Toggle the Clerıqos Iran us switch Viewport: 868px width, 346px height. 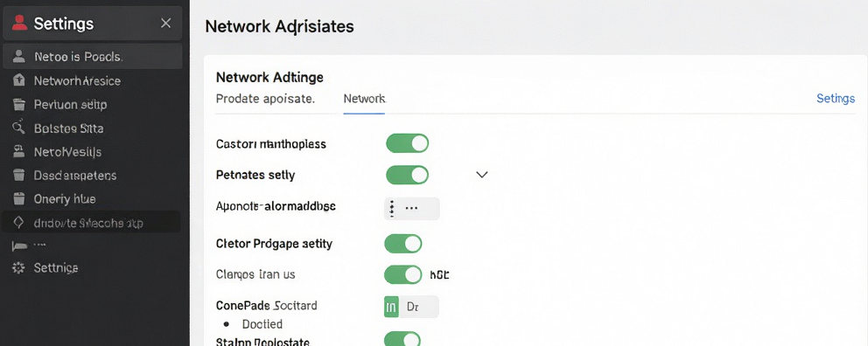point(403,274)
